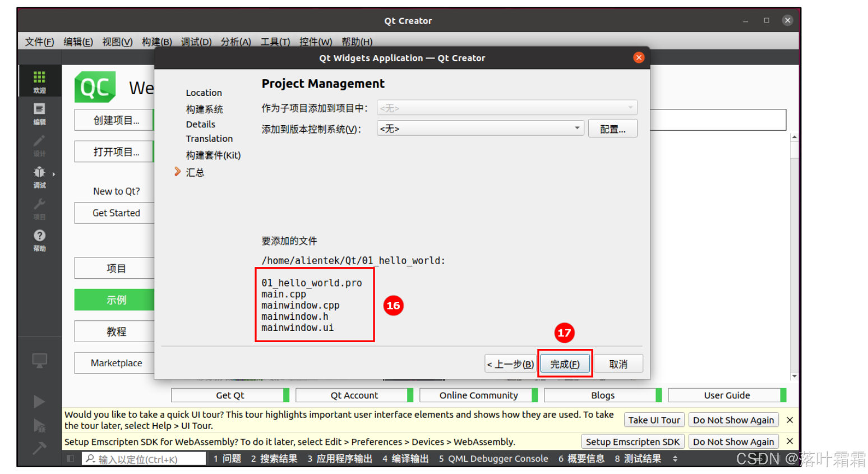Click the Setup Emscripten SDK button
This screenshot has height=474, width=868.
point(632,441)
